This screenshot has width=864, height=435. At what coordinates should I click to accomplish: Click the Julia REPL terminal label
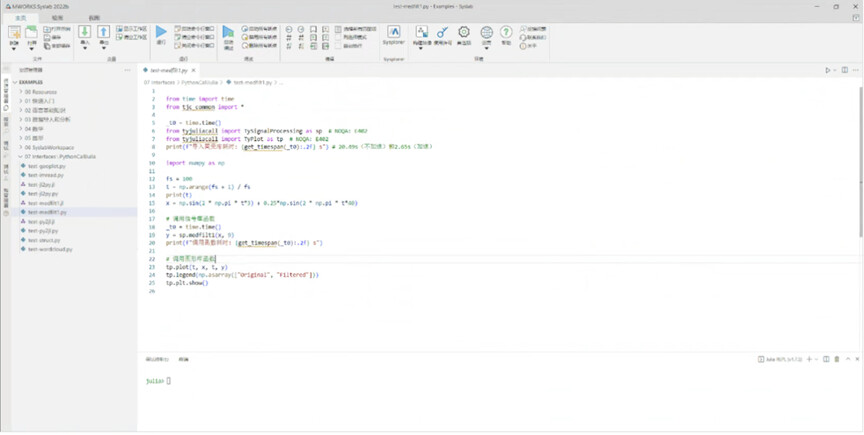[x=779, y=359]
